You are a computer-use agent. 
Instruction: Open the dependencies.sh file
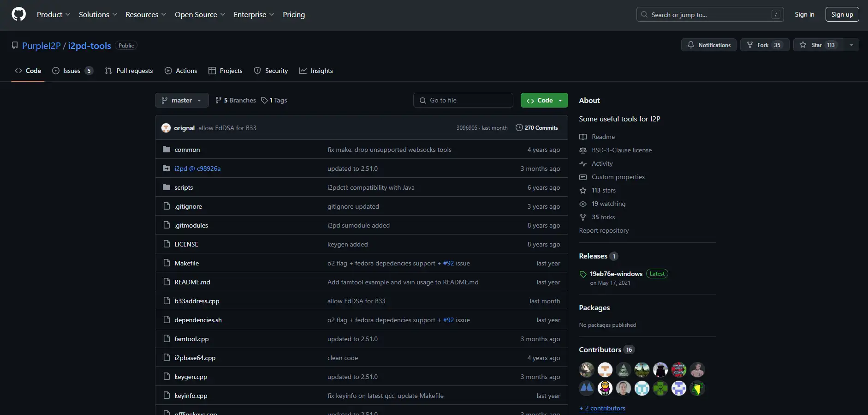pos(198,320)
